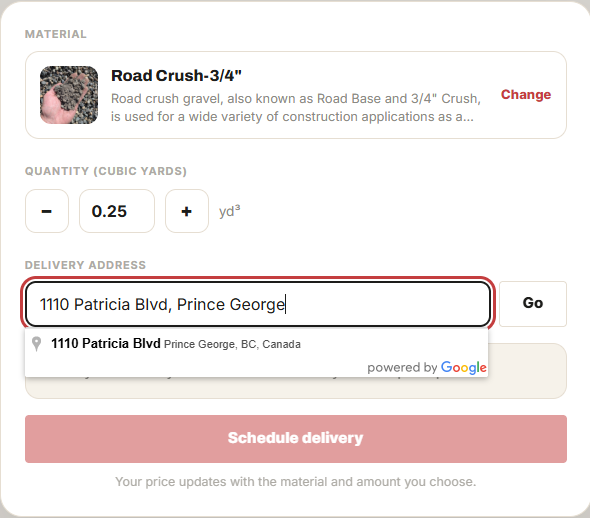Click the price update note below the button

296,482
